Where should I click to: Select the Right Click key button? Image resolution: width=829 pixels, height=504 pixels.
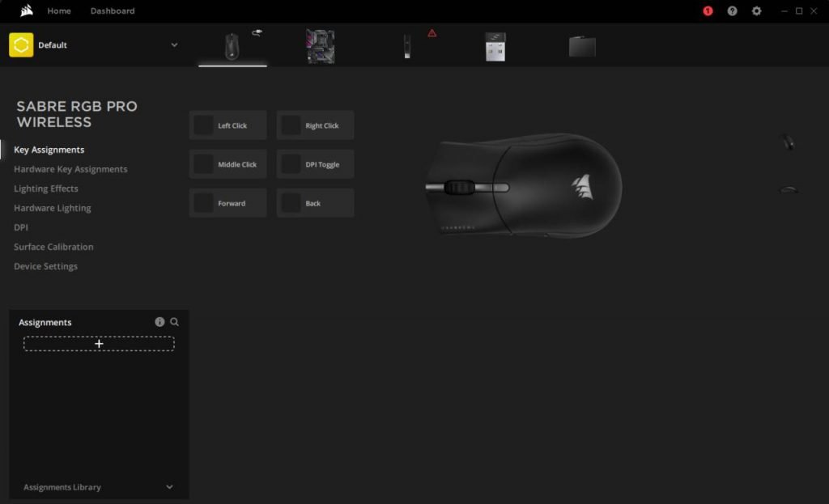[315, 125]
